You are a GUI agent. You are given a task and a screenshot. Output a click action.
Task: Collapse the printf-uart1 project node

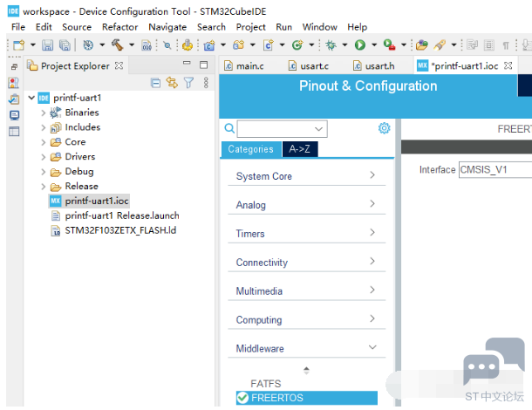tap(31, 98)
